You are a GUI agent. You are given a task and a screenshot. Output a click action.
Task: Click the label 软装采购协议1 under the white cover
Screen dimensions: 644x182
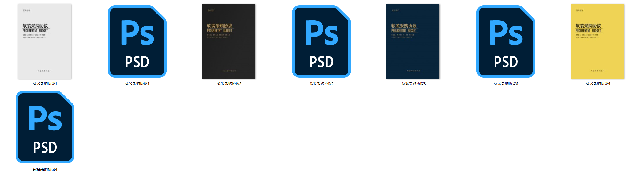click(45, 84)
